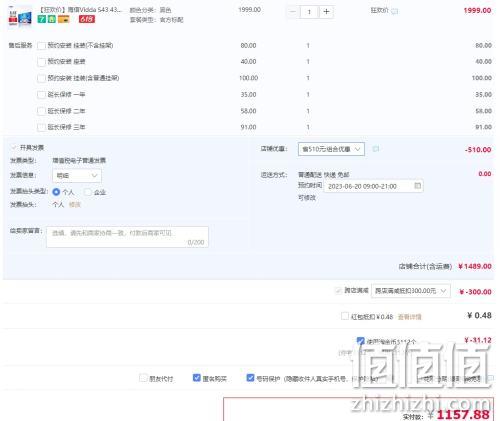Screen dimensions: 500x421
Task: Check 预约安装 挂装(不含挂架) service
Action: point(41,46)
